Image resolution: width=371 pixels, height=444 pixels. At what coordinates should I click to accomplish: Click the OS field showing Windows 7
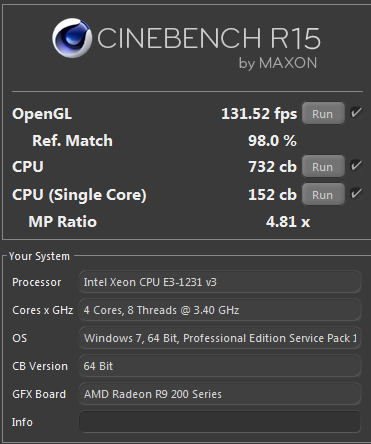220,338
